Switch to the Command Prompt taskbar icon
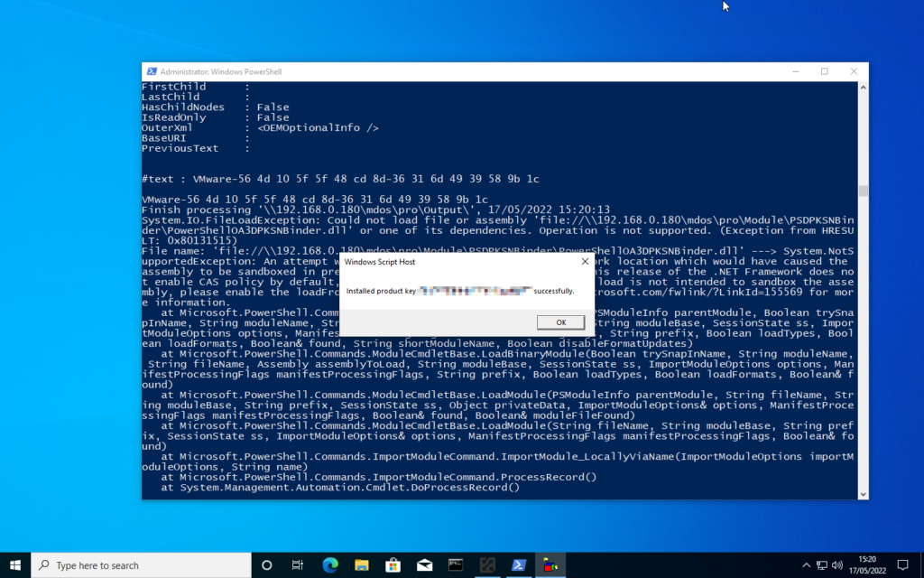 456,565
